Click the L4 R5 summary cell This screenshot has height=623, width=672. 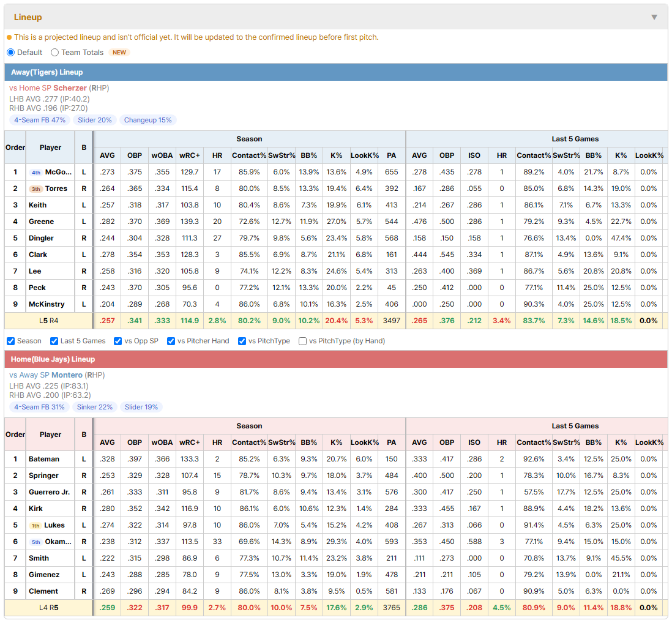pos(48,608)
